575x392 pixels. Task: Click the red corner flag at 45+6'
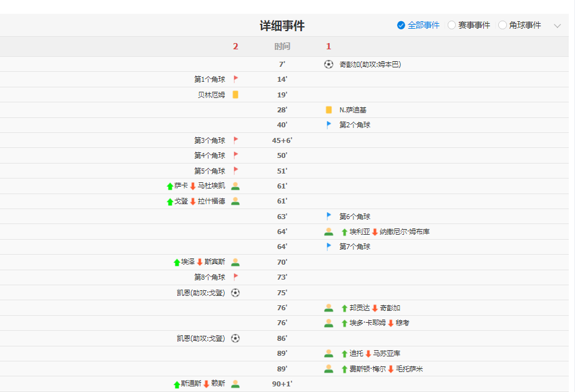(x=236, y=140)
